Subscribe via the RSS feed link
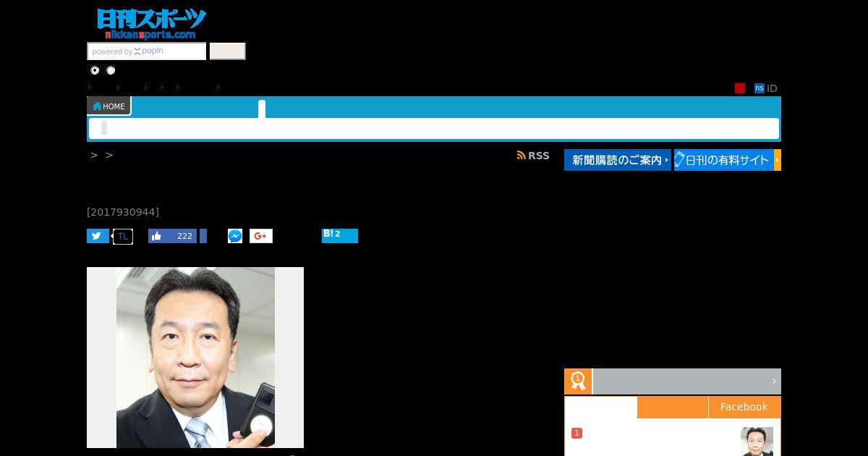The image size is (868, 456). pos(533,156)
